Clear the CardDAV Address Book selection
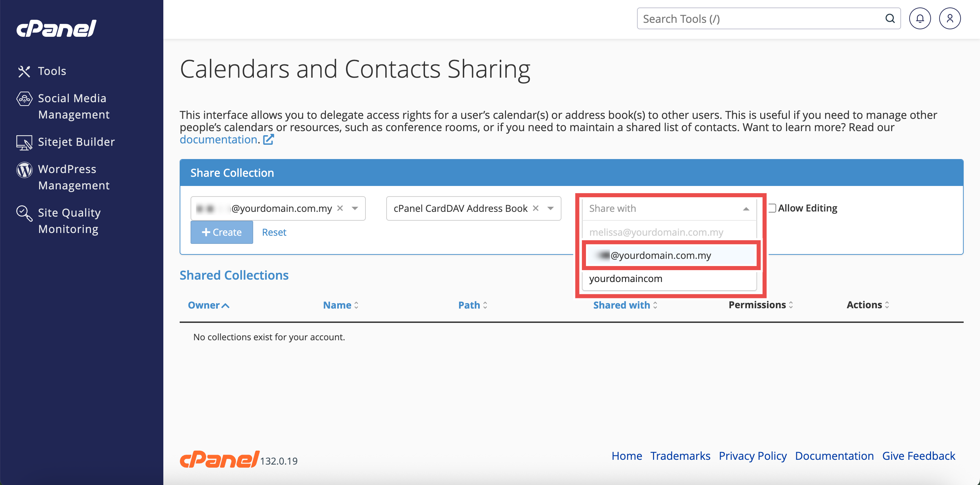 [x=535, y=208]
